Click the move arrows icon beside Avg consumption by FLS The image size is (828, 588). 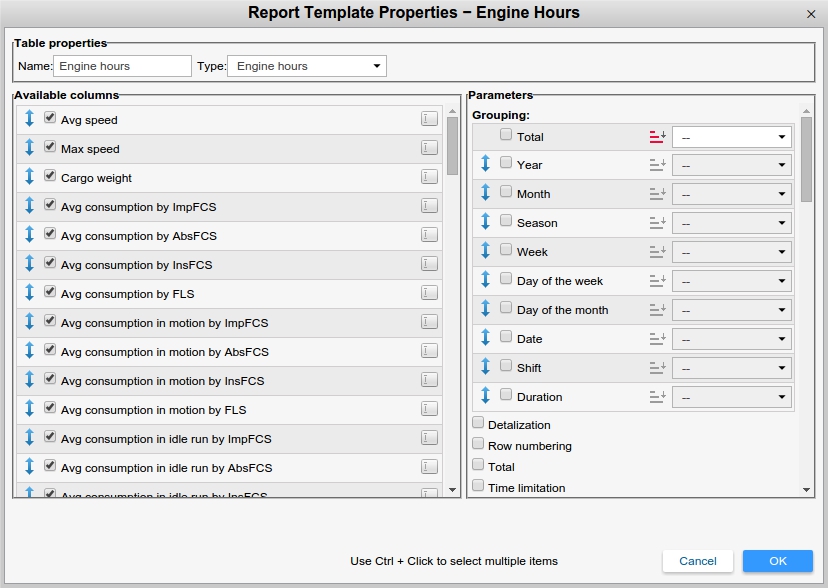(x=29, y=293)
